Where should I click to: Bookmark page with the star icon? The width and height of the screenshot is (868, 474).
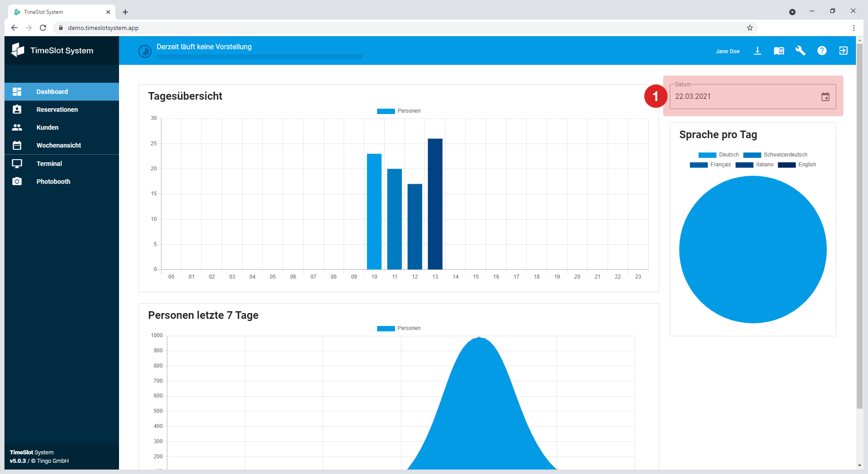click(750, 28)
